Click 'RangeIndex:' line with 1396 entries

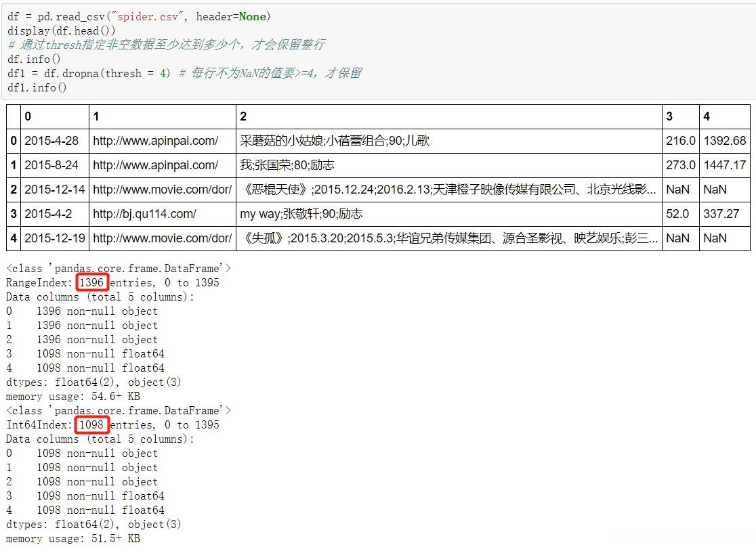pos(112,282)
